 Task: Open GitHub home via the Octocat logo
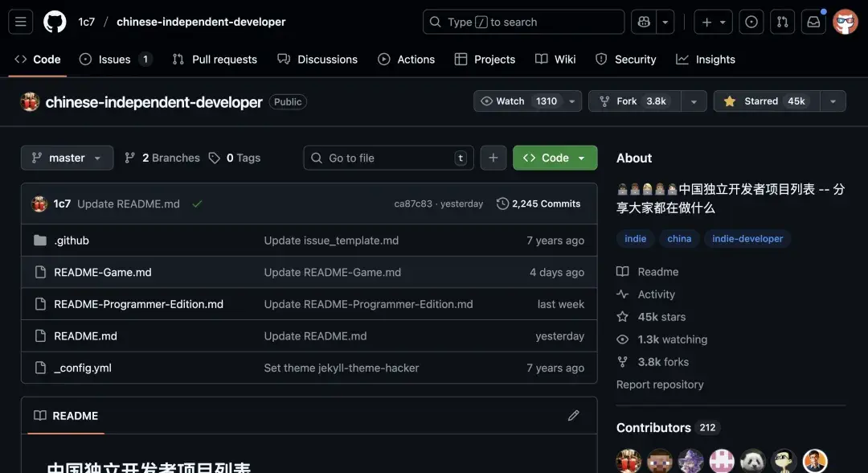tap(54, 22)
